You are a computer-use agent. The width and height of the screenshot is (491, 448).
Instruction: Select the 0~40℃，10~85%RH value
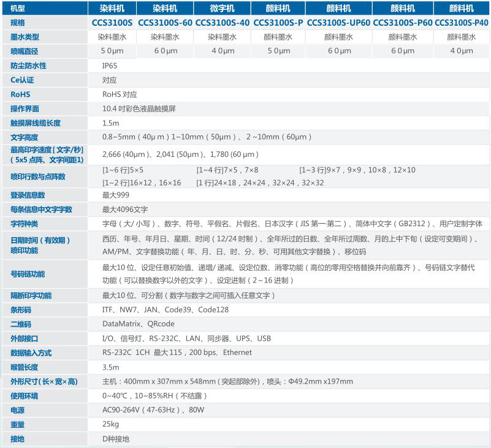[x=154, y=396]
